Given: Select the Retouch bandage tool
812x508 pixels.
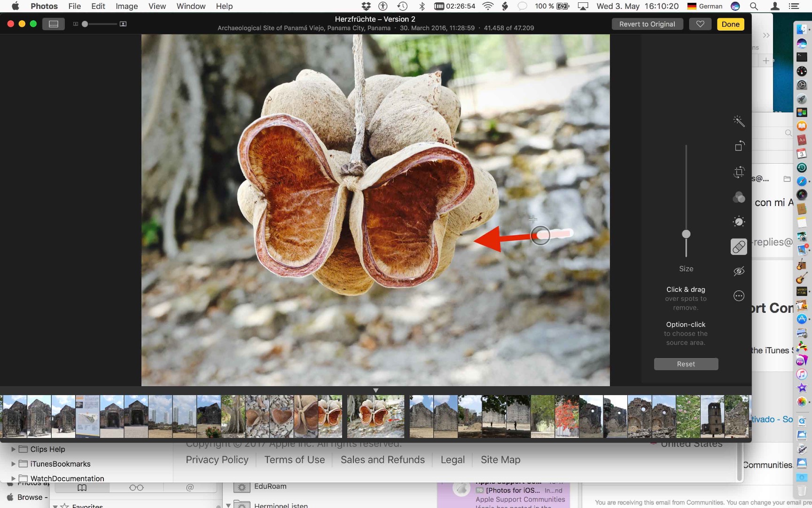Looking at the screenshot, I should point(739,246).
